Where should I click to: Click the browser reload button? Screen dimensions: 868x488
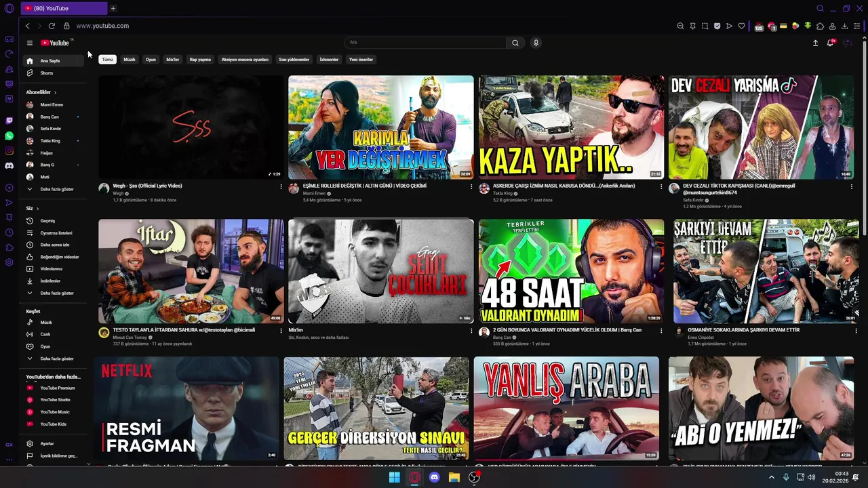(52, 26)
